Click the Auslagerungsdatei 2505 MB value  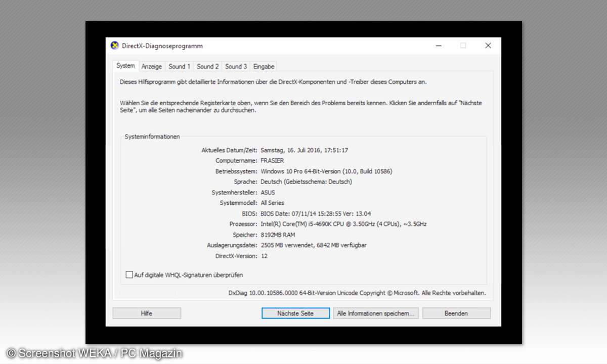[314, 245]
